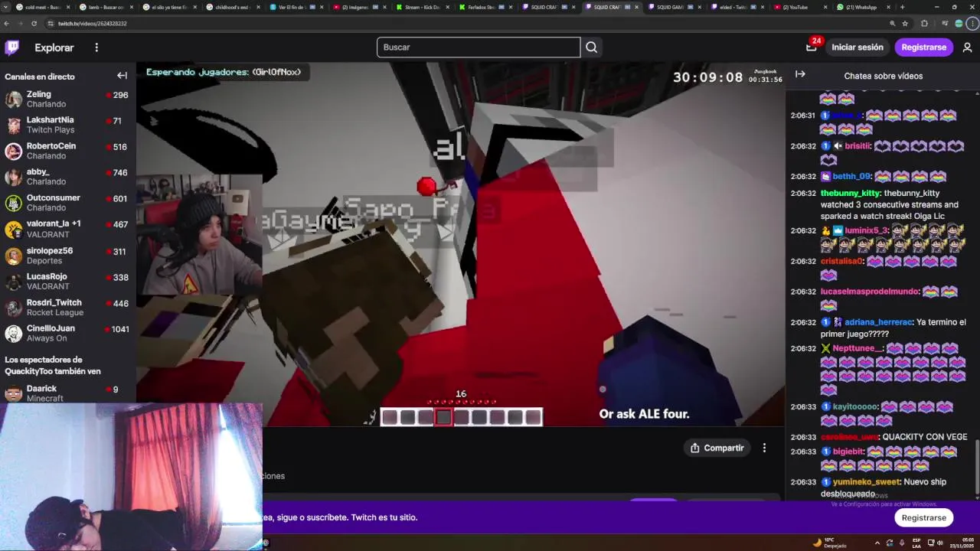This screenshot has width=980, height=551.
Task: Open the weather widget showing 10°C
Action: coord(829,543)
